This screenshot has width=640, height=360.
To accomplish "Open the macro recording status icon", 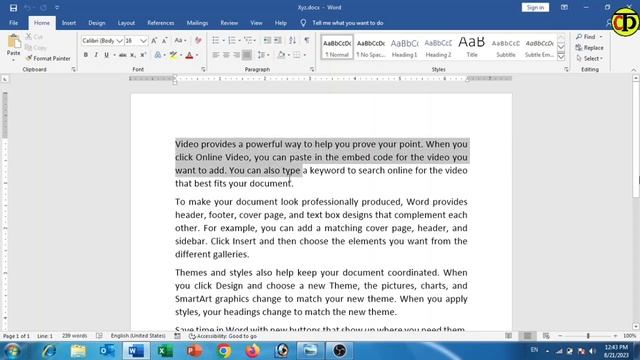I will [177, 336].
